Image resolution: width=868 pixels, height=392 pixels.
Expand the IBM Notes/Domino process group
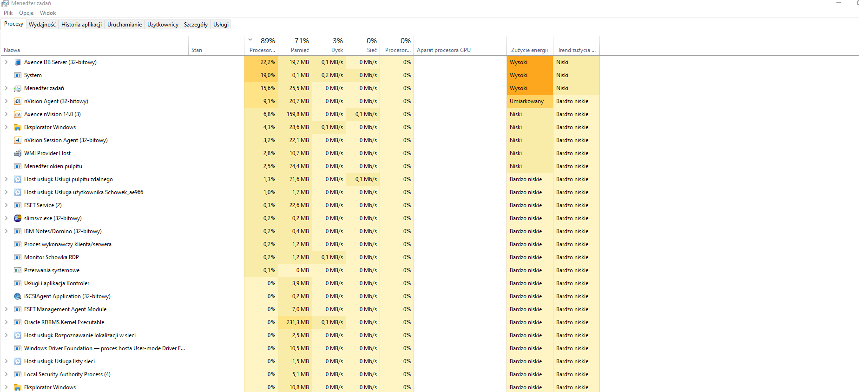6,231
